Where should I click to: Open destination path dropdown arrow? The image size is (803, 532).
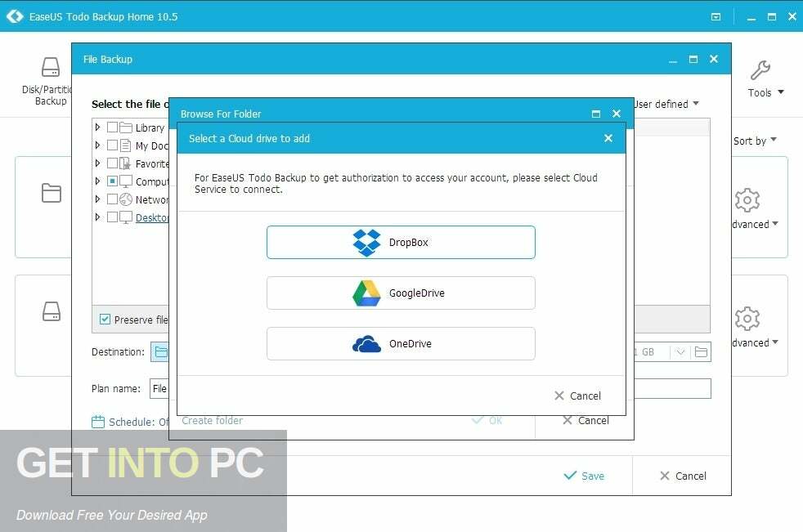point(680,351)
